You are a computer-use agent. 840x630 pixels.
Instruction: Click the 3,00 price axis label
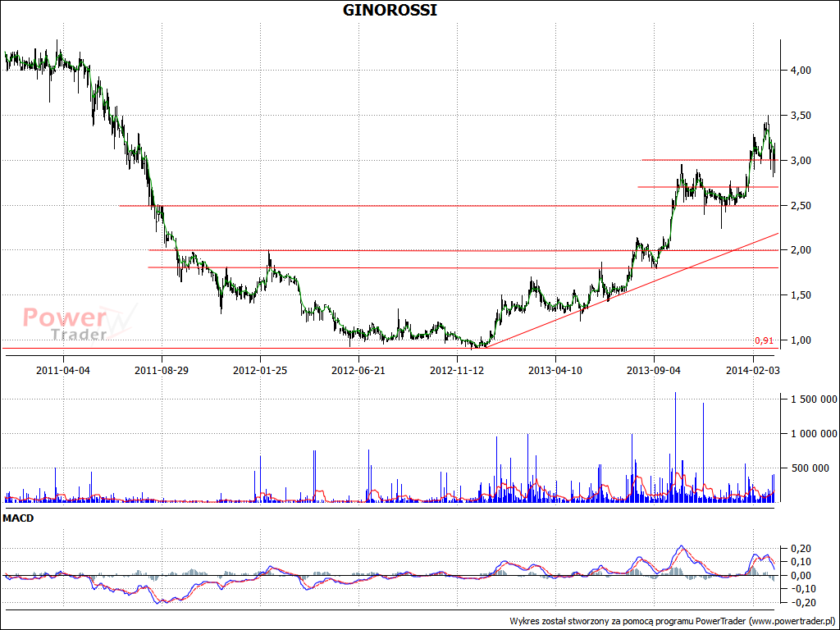tap(801, 161)
